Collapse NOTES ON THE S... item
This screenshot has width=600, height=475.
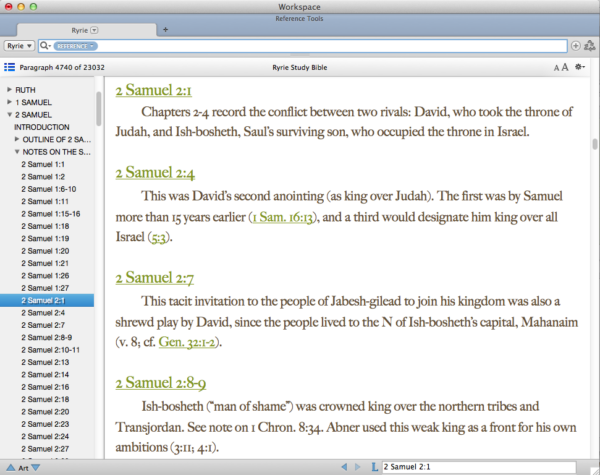(x=17, y=152)
